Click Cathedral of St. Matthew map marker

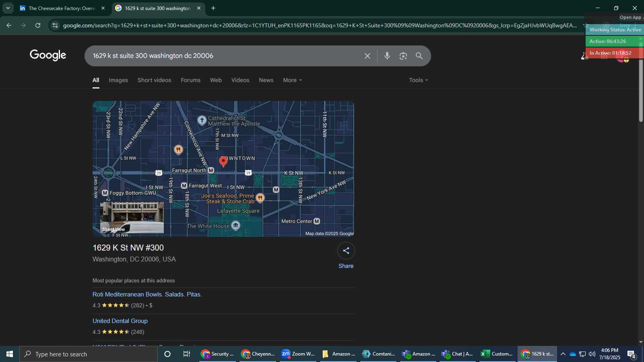pyautogui.click(x=202, y=120)
